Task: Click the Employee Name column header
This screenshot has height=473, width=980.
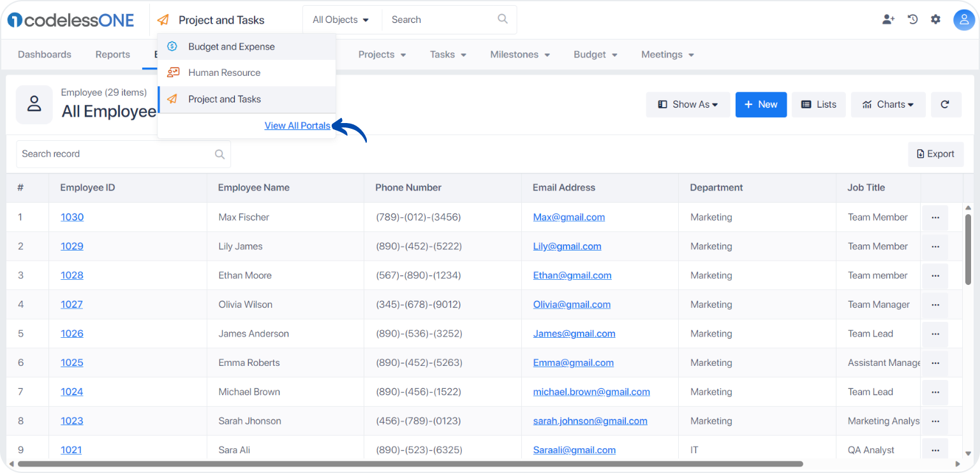Action: click(x=254, y=187)
